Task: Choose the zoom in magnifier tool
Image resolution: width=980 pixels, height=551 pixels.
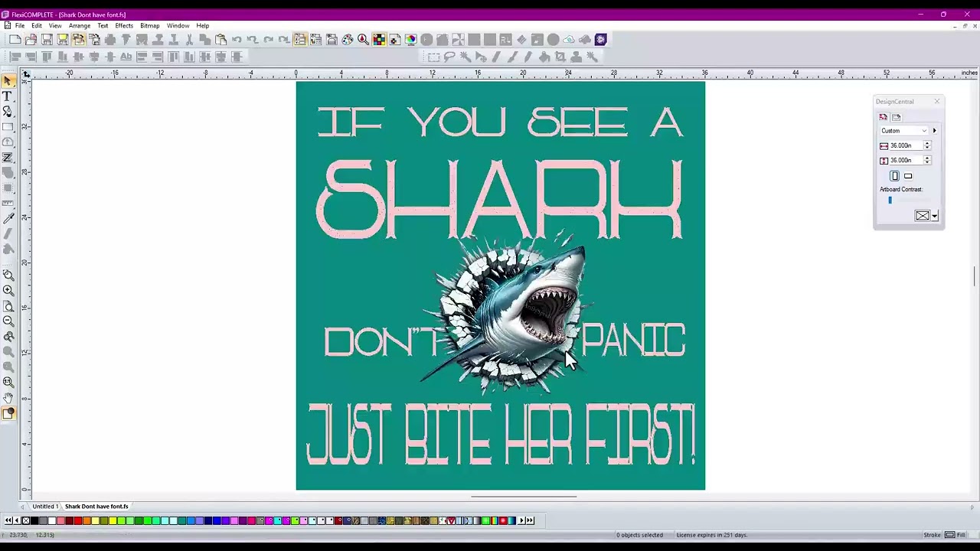Action: coord(8,290)
